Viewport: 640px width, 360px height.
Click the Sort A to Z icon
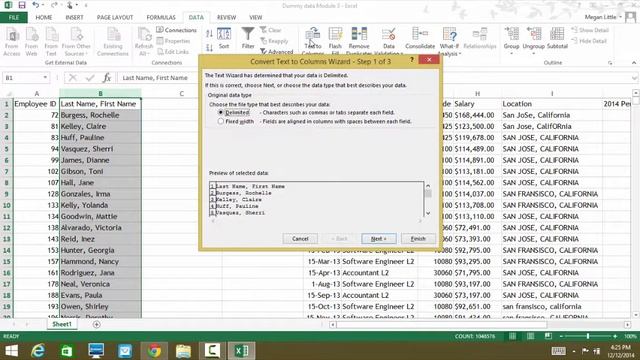click(209, 34)
